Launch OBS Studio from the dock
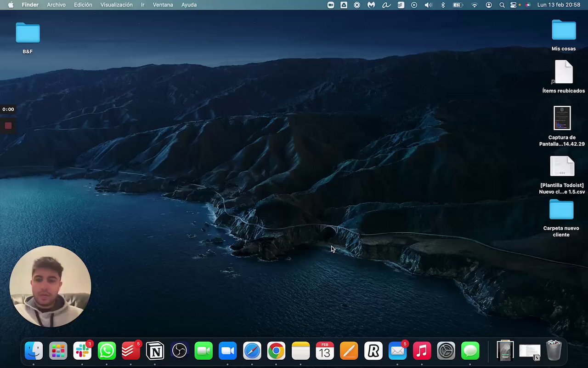Image resolution: width=588 pixels, height=368 pixels. pos(179,351)
